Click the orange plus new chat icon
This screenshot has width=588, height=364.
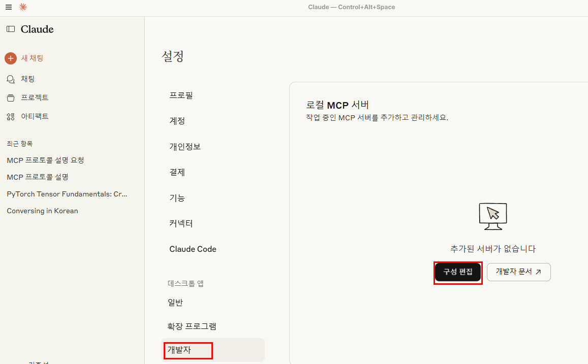click(x=11, y=58)
